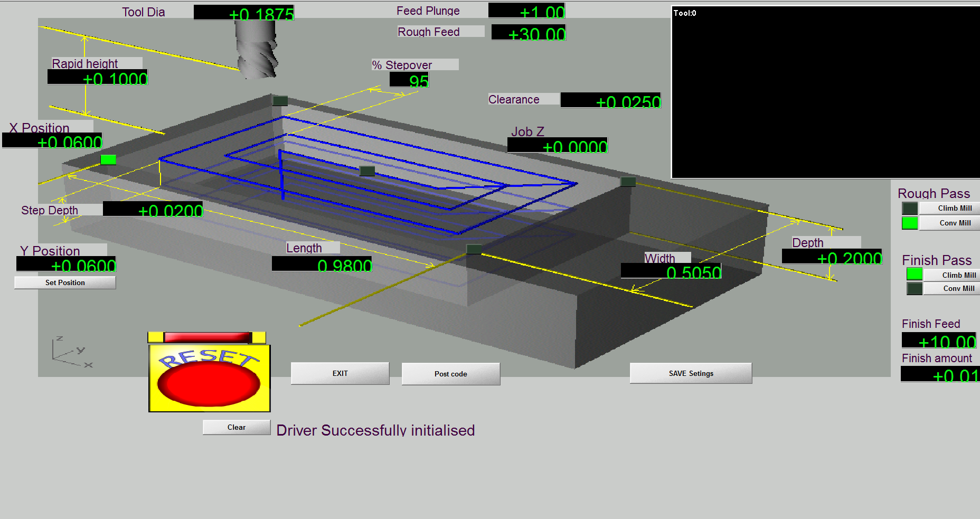The height and width of the screenshot is (519, 980).
Task: Hit the red RESET button
Action: (x=209, y=378)
